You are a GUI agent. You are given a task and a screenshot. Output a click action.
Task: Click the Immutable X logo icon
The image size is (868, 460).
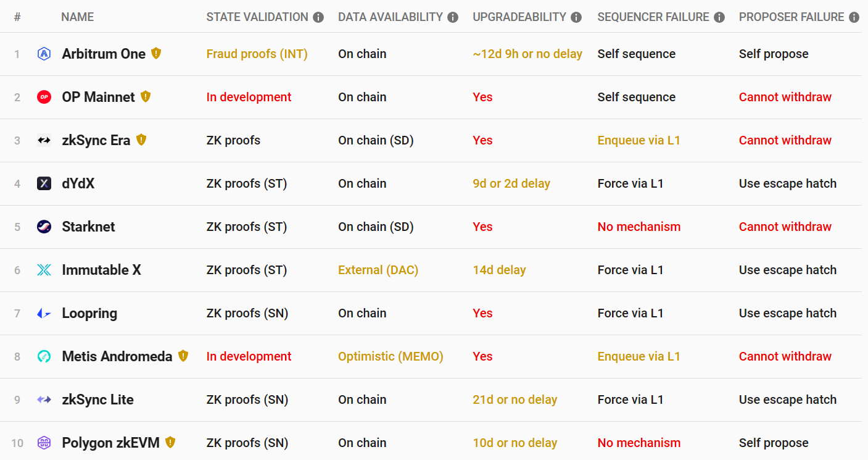pyautogui.click(x=44, y=270)
